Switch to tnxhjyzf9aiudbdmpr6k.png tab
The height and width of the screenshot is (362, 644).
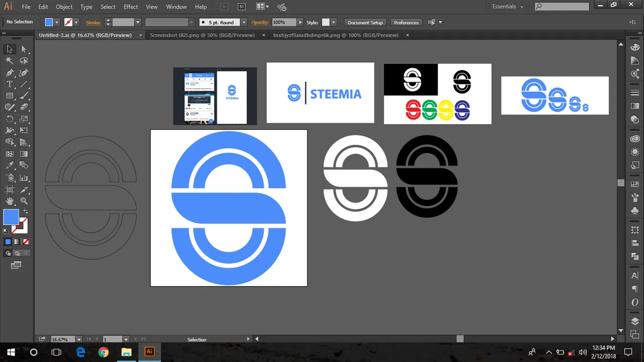coord(336,35)
